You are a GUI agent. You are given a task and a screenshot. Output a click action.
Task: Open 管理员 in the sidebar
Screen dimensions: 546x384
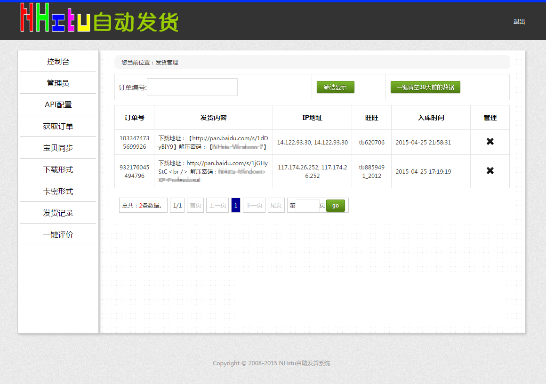coord(58,83)
